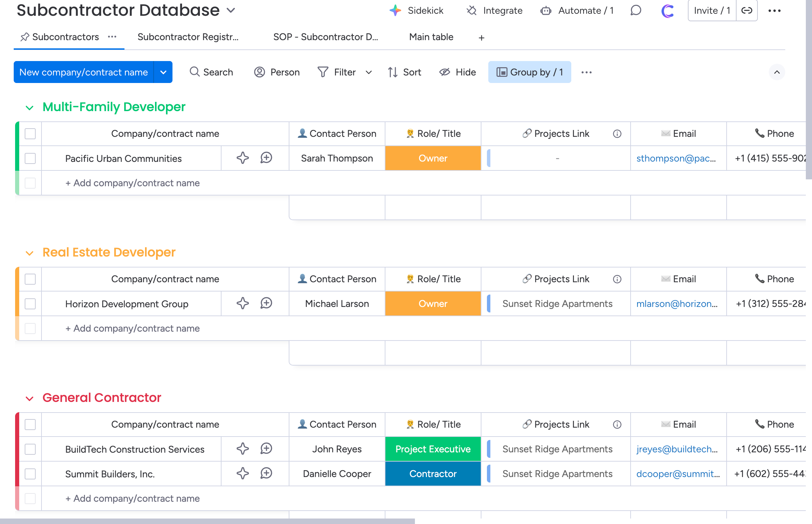
Task: Open SOP - Subcontractor tab
Action: point(325,37)
